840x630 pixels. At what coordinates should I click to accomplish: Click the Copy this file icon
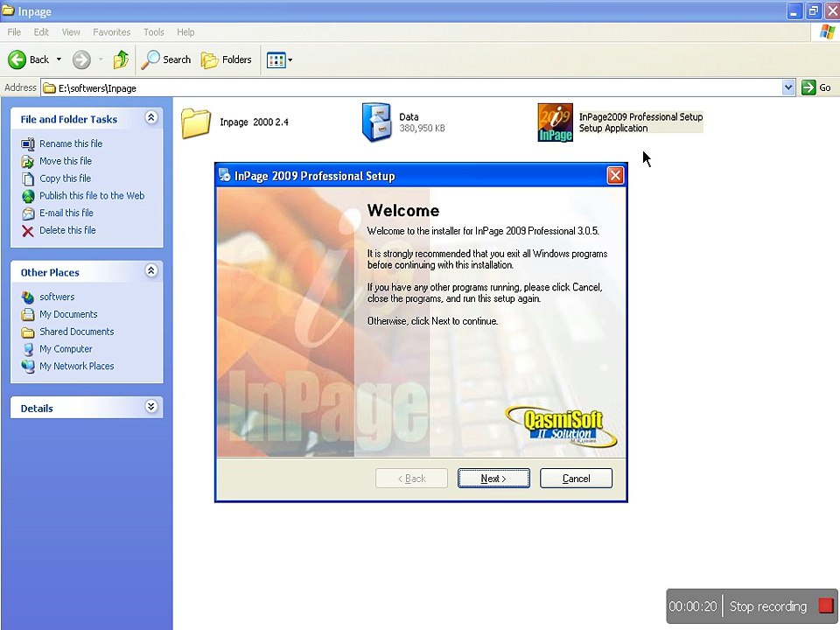(x=28, y=178)
